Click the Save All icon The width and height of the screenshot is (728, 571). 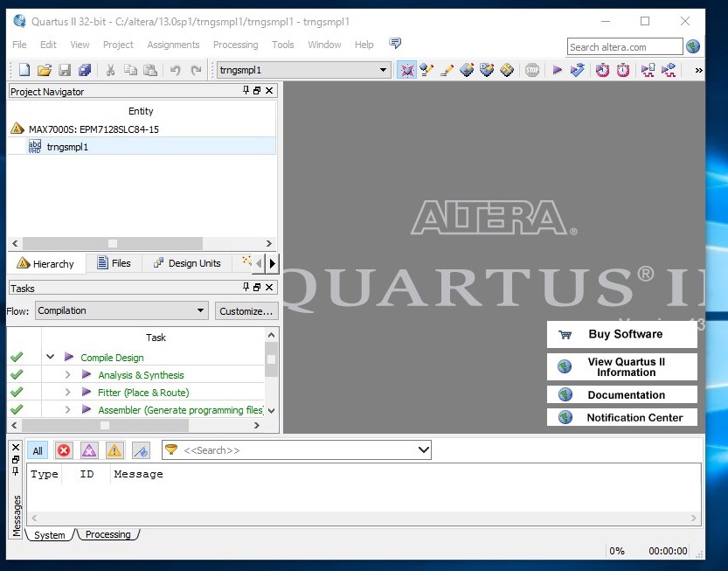pyautogui.click(x=85, y=70)
